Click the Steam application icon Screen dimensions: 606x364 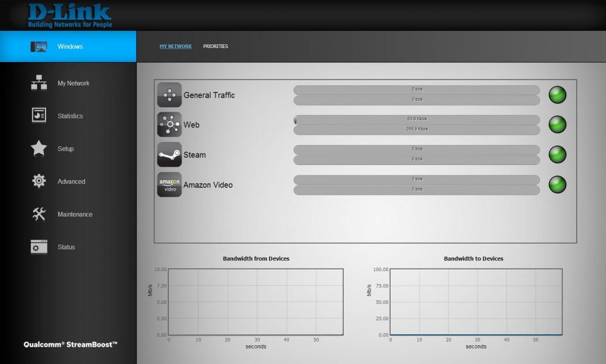click(169, 155)
